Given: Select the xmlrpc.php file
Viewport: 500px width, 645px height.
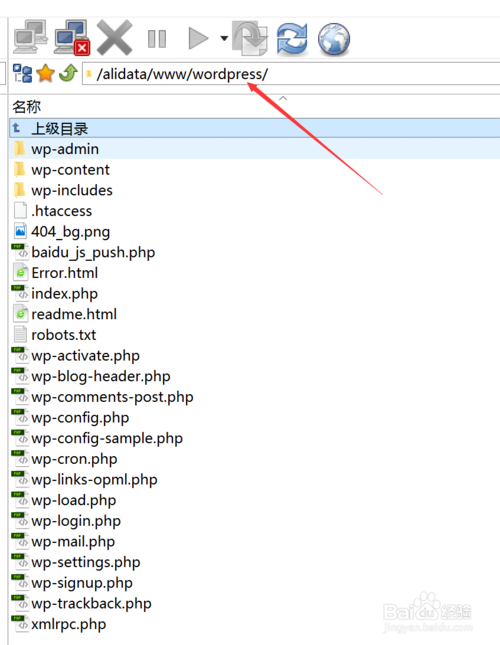Looking at the screenshot, I should tap(69, 624).
